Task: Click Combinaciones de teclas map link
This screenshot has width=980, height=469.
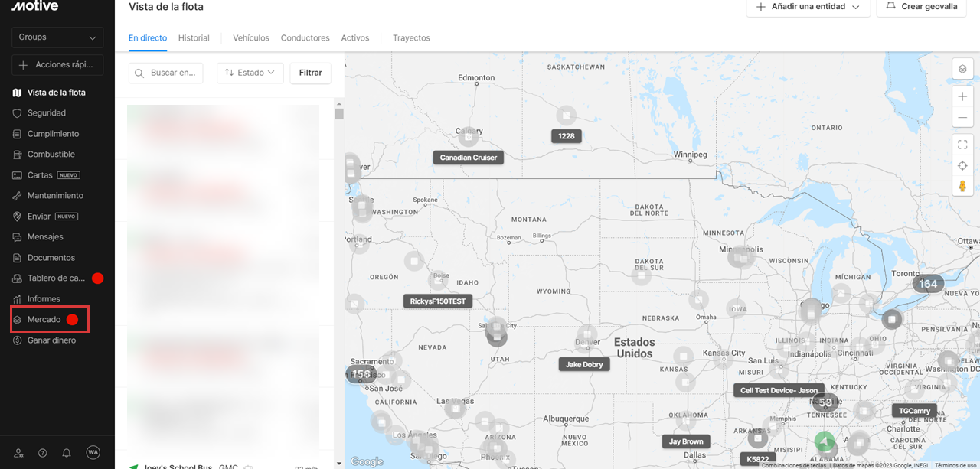Action: [x=794, y=465]
